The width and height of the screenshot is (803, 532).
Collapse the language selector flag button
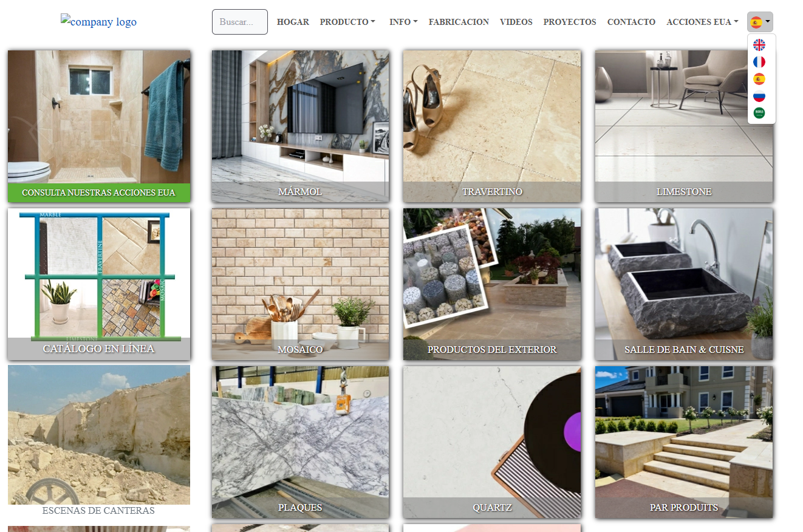pyautogui.click(x=760, y=22)
